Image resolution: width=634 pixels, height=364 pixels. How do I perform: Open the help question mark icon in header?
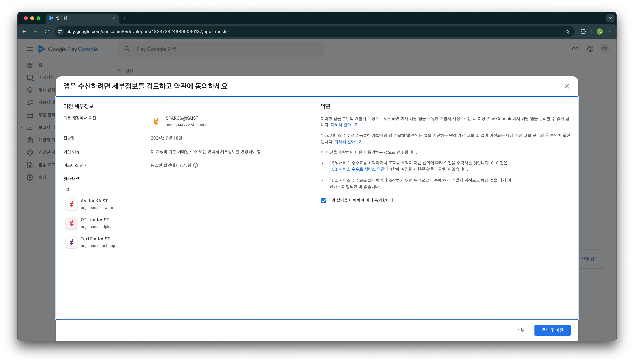coord(590,49)
